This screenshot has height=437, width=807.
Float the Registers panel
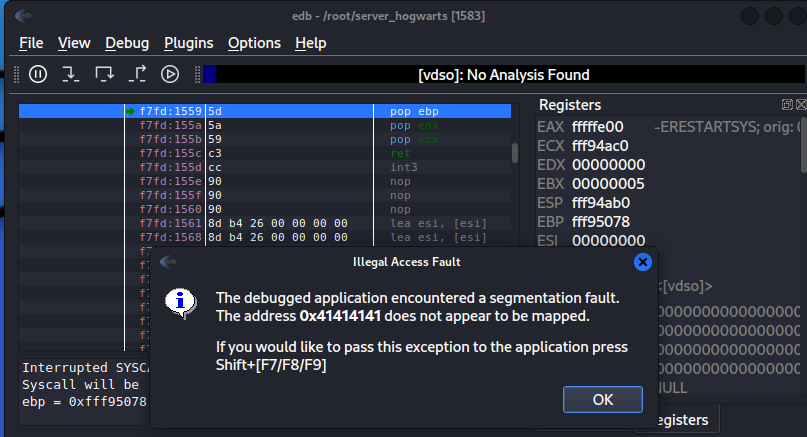[x=787, y=105]
